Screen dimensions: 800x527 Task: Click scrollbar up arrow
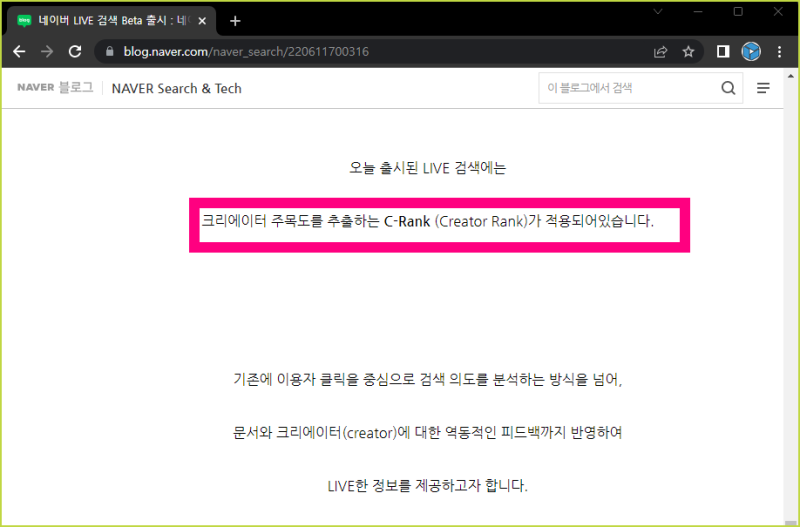(791, 76)
